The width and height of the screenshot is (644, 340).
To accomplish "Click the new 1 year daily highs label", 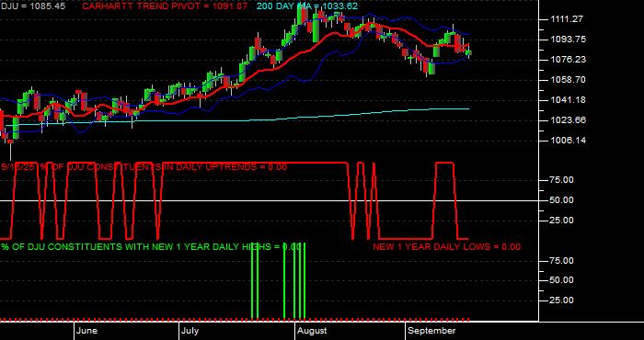I will point(152,247).
